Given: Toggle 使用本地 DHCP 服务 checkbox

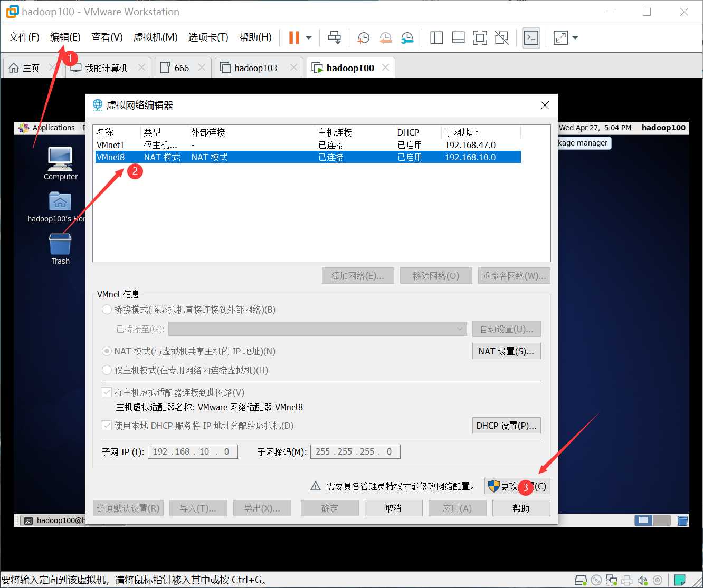Looking at the screenshot, I should [107, 426].
